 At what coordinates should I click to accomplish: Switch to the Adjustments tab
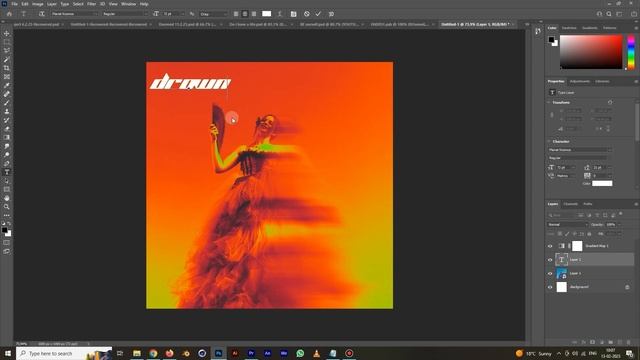click(x=580, y=81)
